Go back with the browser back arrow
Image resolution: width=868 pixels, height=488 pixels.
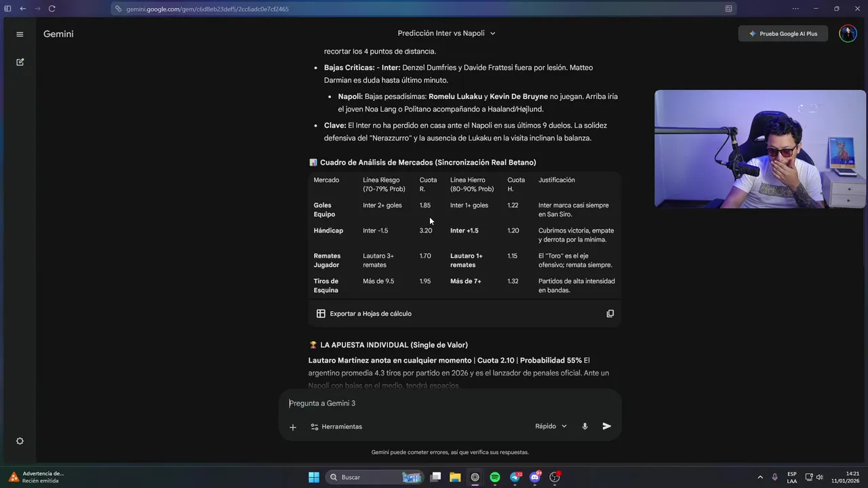pos(22,9)
